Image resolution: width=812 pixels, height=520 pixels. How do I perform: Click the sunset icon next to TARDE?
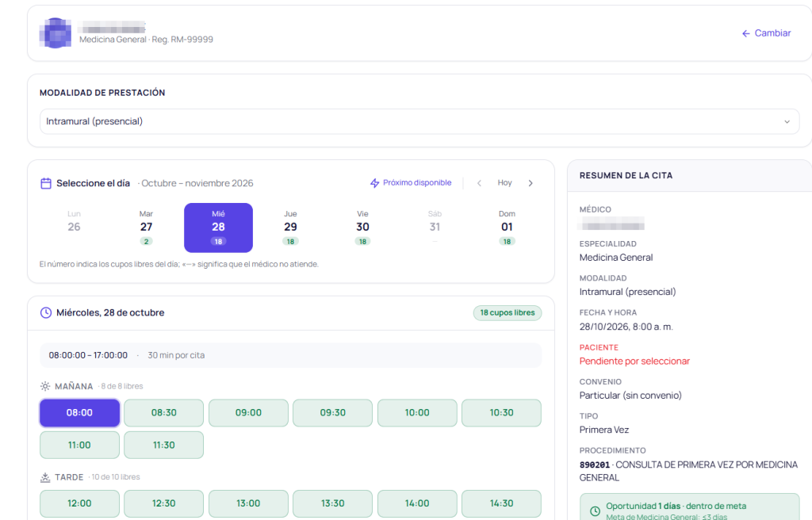pos(45,477)
